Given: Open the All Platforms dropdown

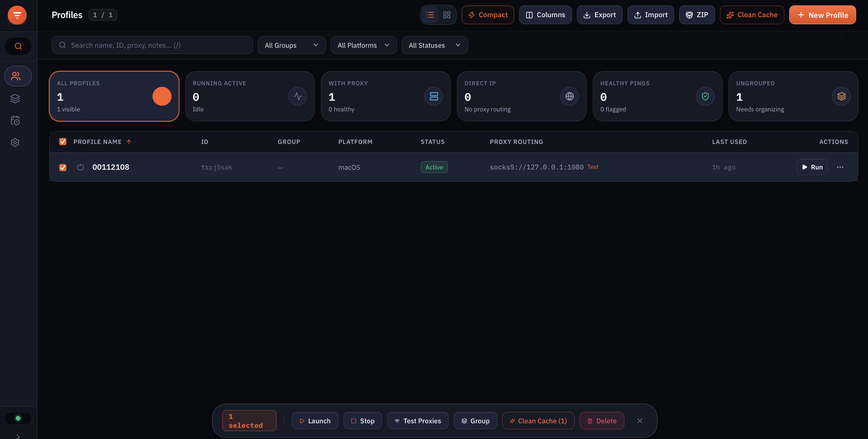Looking at the screenshot, I should point(363,45).
